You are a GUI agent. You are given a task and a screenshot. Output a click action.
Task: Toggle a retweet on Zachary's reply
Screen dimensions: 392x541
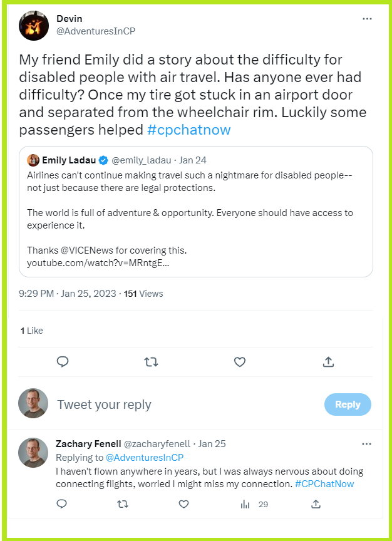[123, 504]
